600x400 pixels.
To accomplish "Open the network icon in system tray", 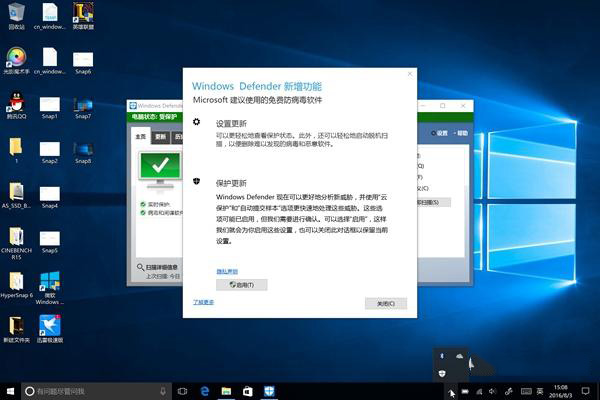I will tap(479, 391).
